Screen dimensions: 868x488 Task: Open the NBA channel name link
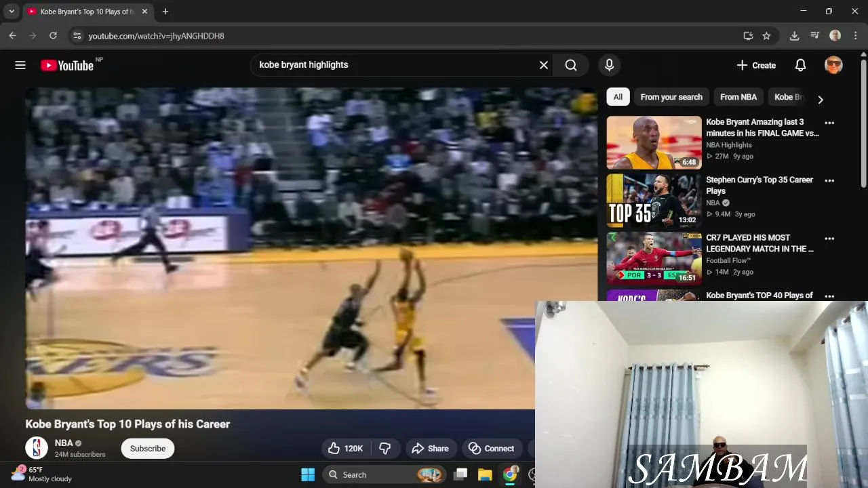tap(64, 443)
